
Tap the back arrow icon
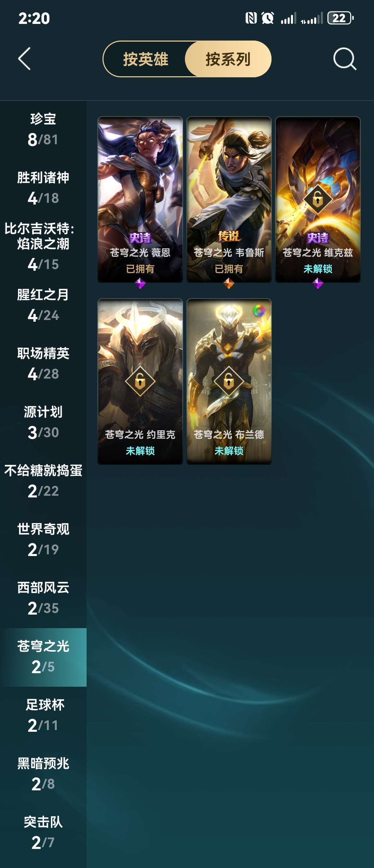point(24,59)
